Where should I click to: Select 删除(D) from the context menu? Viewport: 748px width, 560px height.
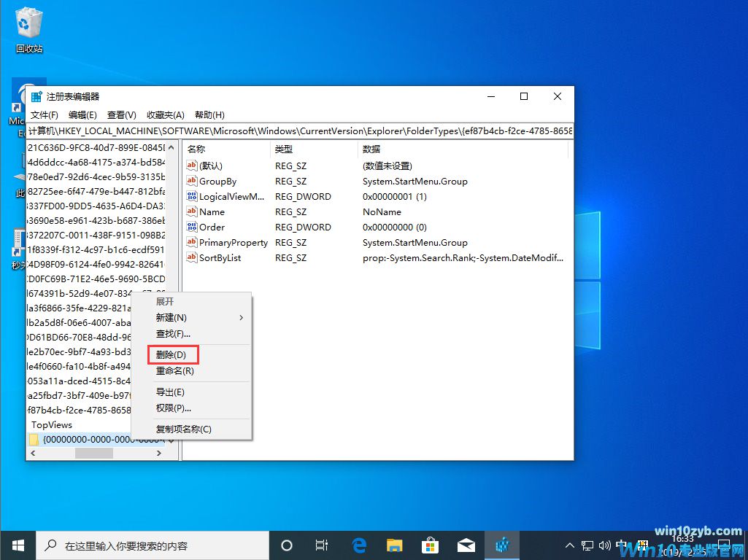(x=172, y=354)
